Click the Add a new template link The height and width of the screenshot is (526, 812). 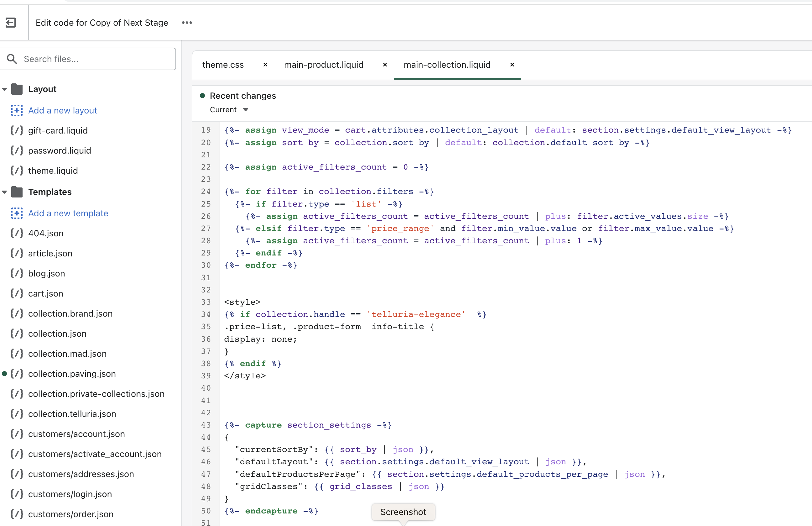pos(68,213)
